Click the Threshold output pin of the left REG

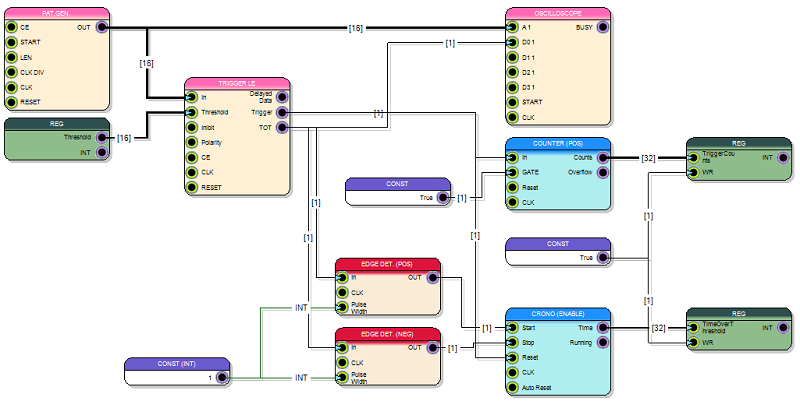(102, 137)
